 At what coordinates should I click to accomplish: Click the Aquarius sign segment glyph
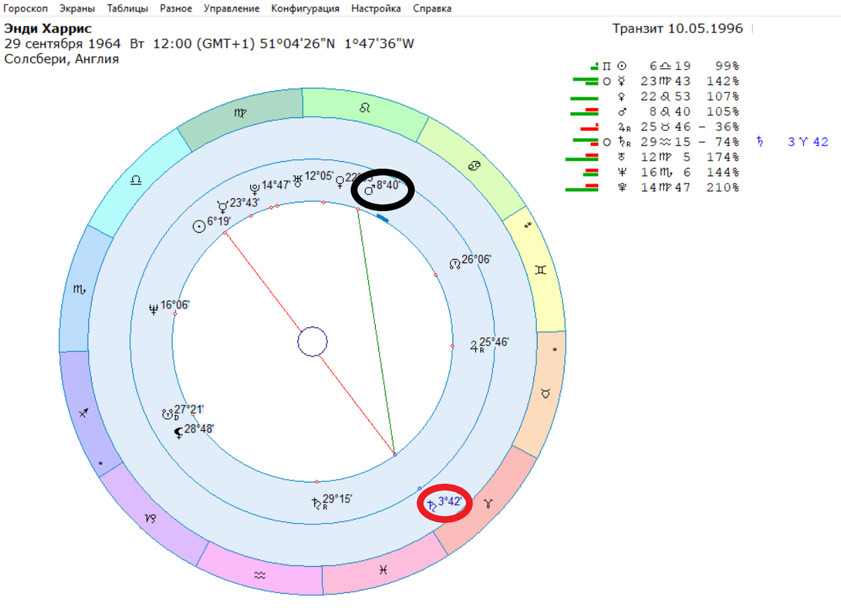(260, 575)
